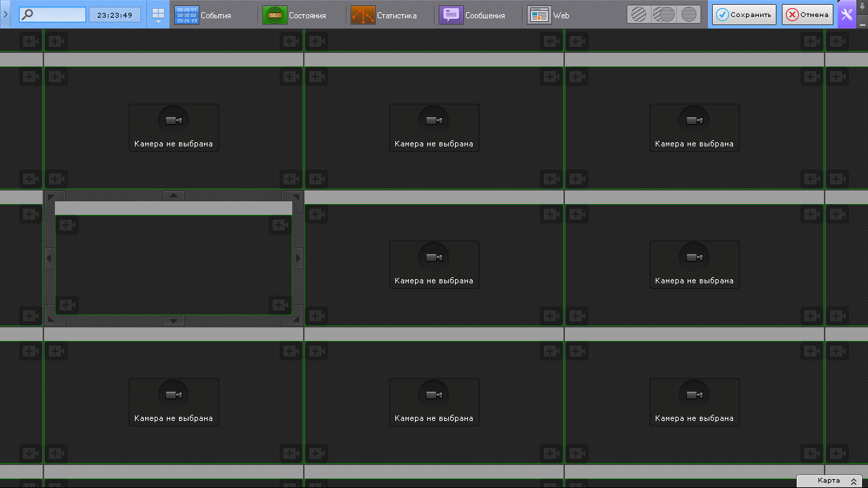
Task: Click add-camera icon, top-left of third-row right cell
Action: click(577, 351)
